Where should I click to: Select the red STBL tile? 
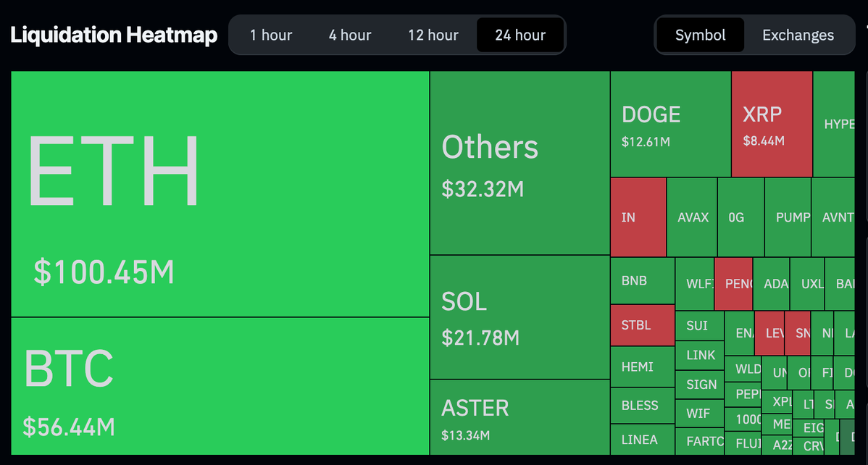[x=642, y=325]
